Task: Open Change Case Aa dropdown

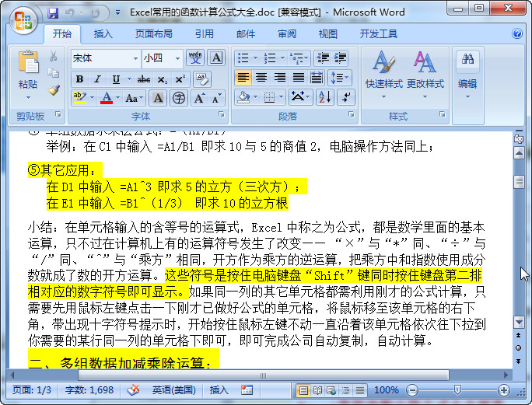Action: pos(135,99)
